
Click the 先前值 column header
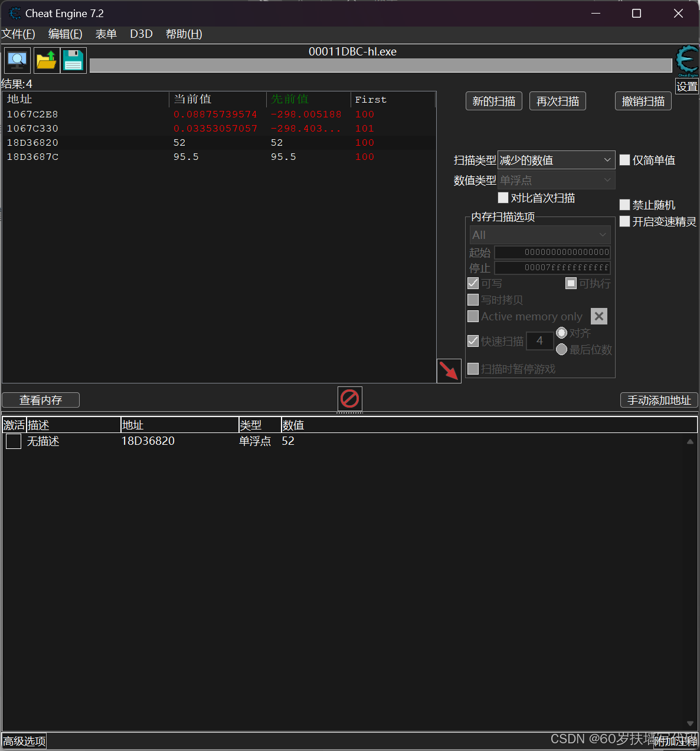coord(309,99)
